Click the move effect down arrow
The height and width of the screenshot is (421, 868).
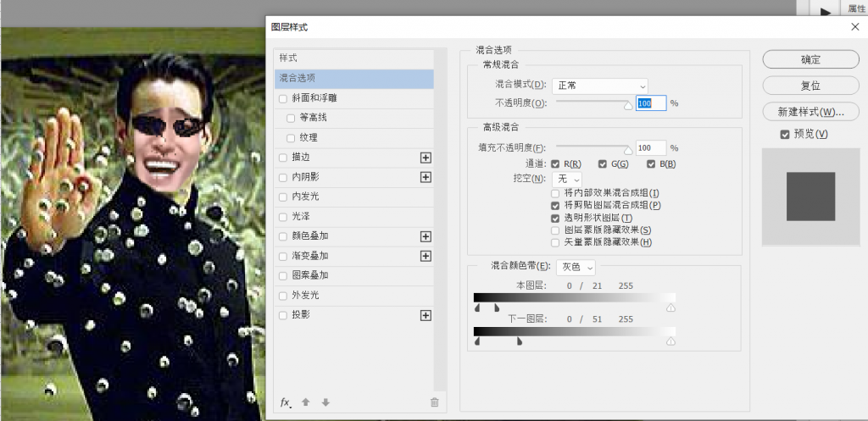325,402
